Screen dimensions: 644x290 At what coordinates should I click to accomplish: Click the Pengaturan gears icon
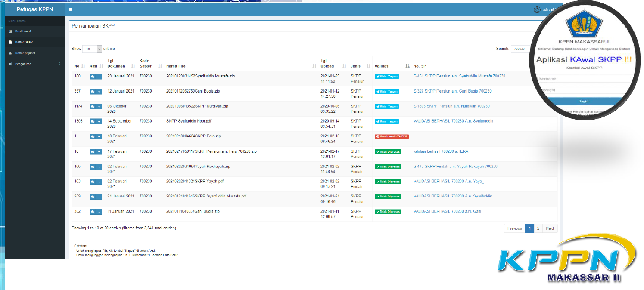11,64
